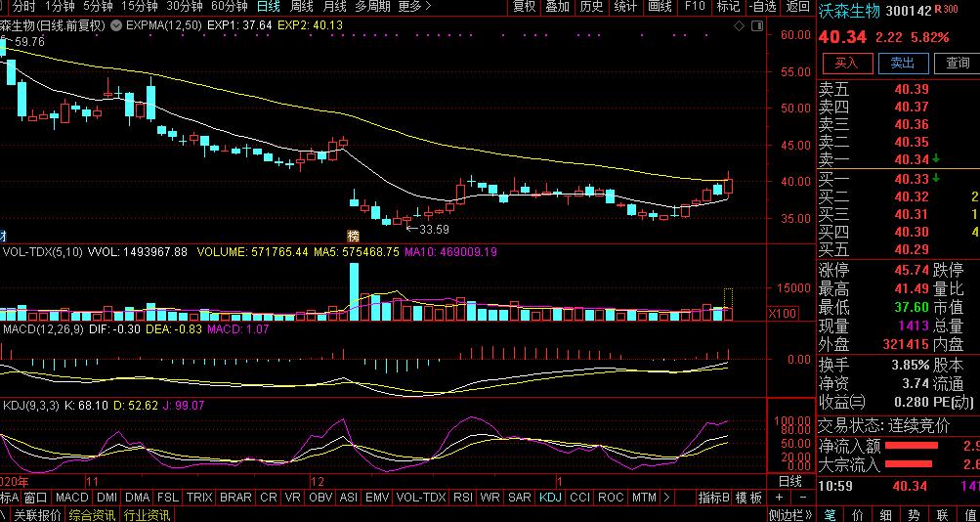Image resolution: width=980 pixels, height=522 pixels.
Task: Switch to 分时 intraday view
Action: tap(23, 7)
